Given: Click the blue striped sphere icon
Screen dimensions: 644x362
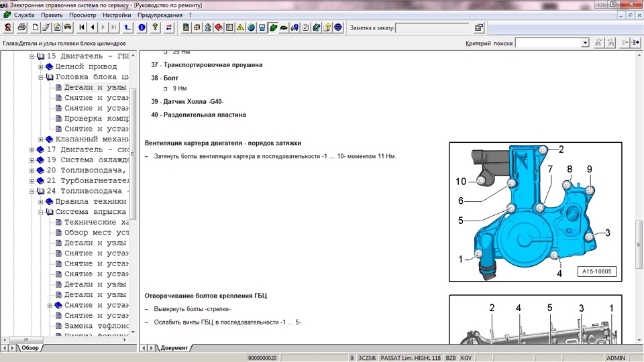Looking at the screenshot, I should pos(338,27).
